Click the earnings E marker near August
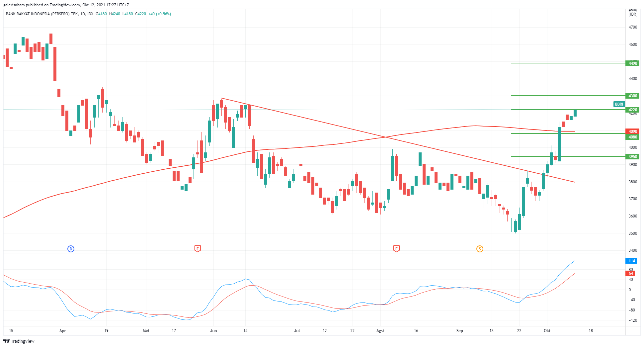 coord(396,249)
